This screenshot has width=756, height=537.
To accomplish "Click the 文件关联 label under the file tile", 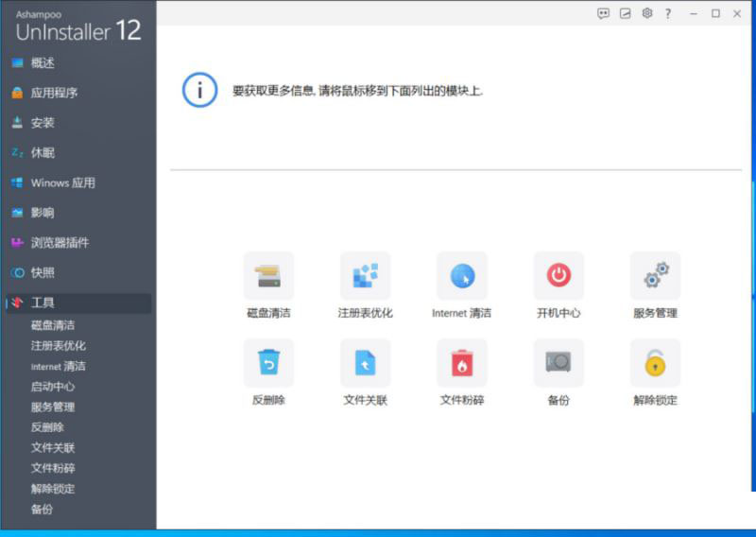I will tap(365, 400).
